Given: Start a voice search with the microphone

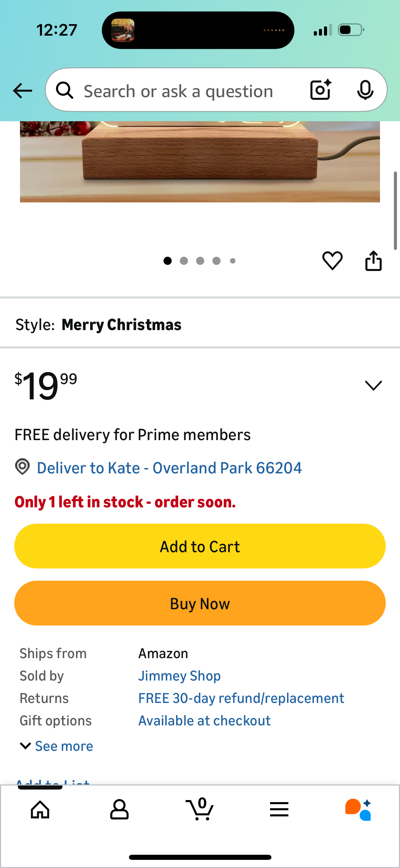Looking at the screenshot, I should click(365, 90).
